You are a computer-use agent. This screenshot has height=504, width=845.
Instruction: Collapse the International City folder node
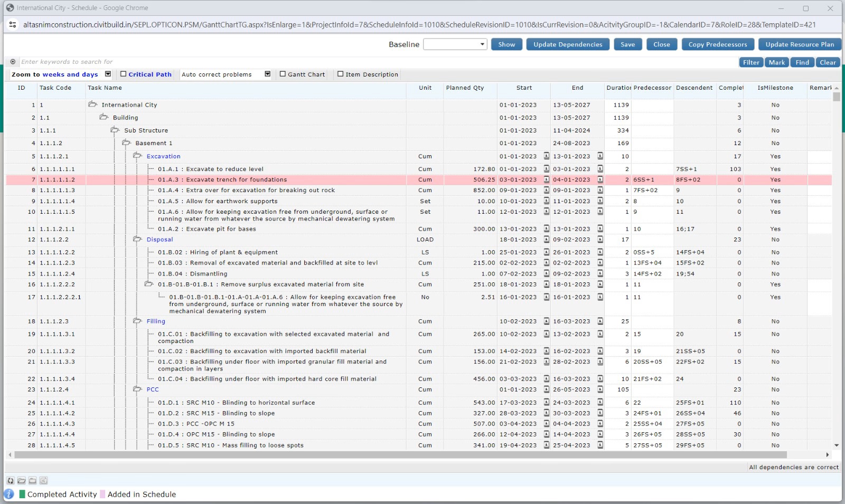pos(93,104)
